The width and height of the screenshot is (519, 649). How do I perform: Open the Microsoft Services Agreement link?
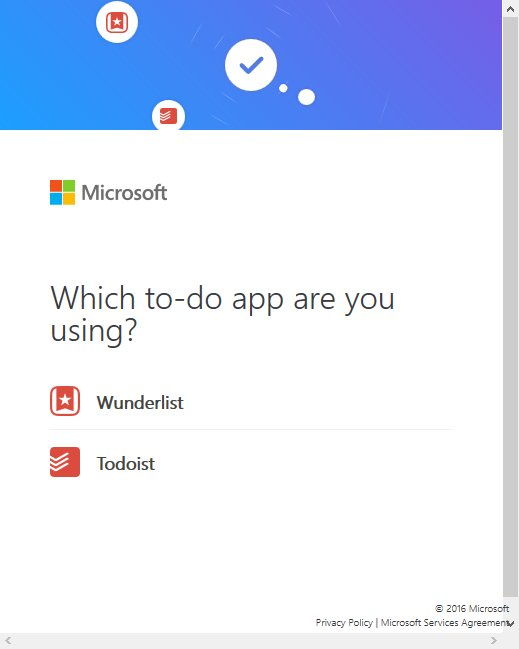coord(445,623)
